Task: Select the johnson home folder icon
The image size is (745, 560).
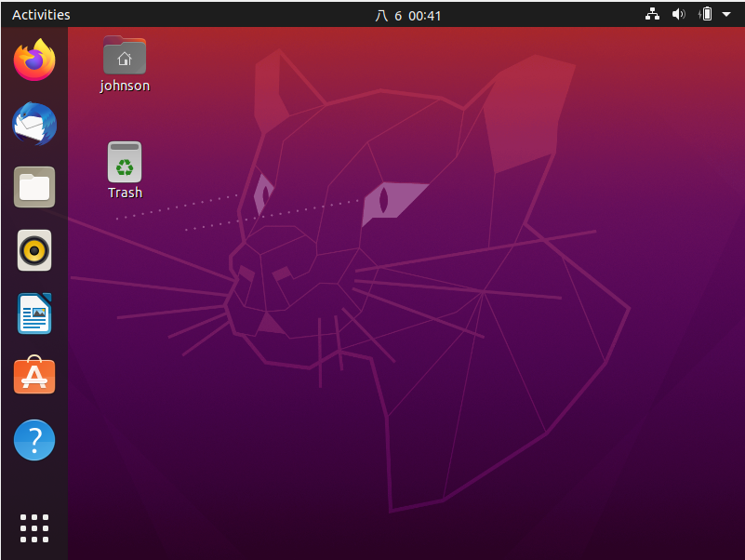Action: pos(125,55)
